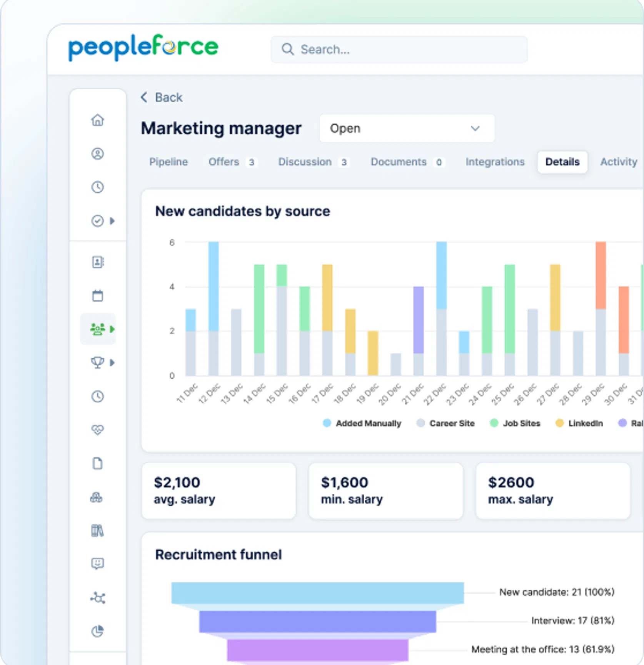Expand the tasks checkmark submenu arrow

(112, 221)
